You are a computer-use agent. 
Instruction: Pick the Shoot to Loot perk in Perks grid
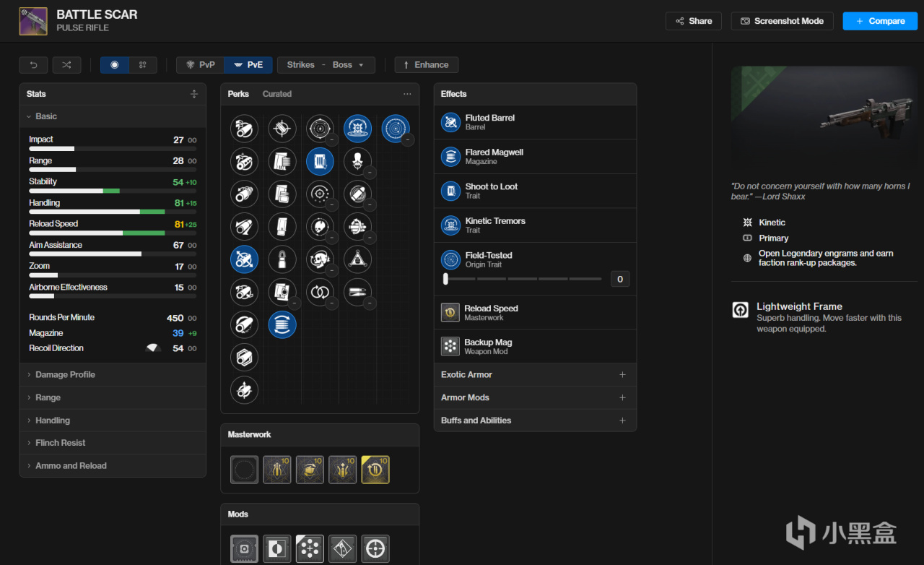[320, 162]
